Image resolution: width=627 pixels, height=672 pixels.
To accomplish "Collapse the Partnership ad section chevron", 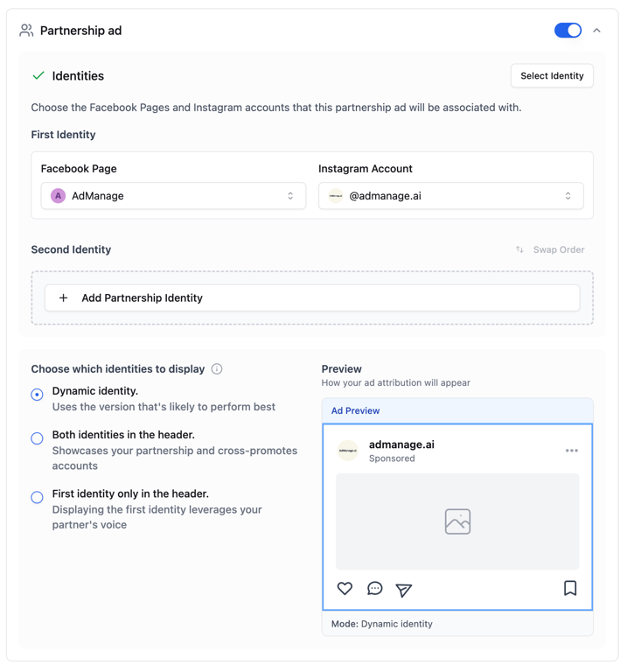I will click(x=596, y=31).
